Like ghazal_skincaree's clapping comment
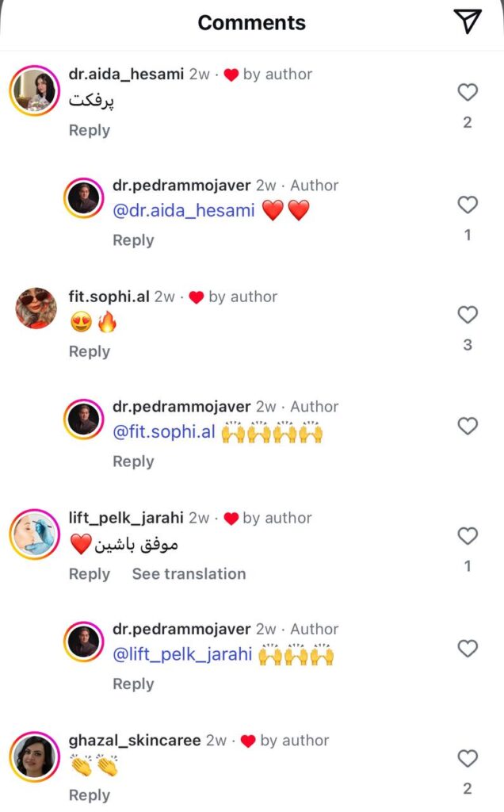504x812 pixels. (468, 759)
